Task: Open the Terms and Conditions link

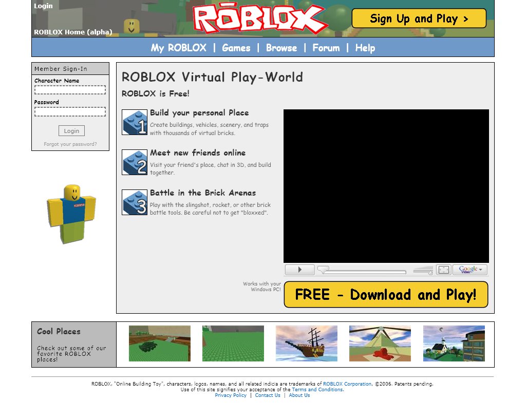Action: click(317, 390)
